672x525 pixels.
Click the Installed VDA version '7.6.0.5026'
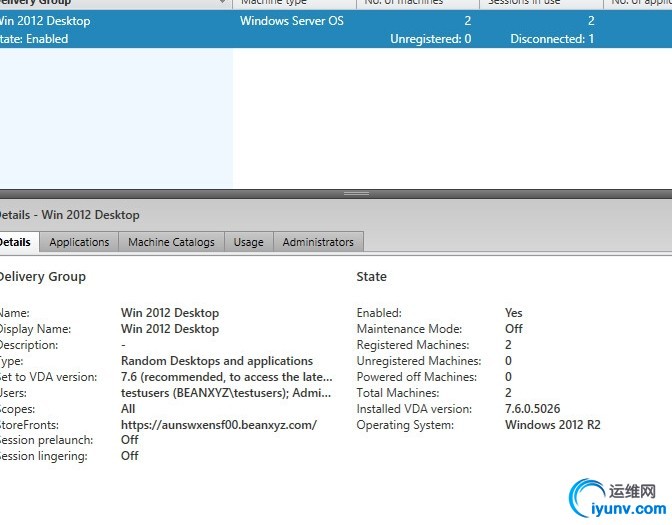[x=532, y=409]
